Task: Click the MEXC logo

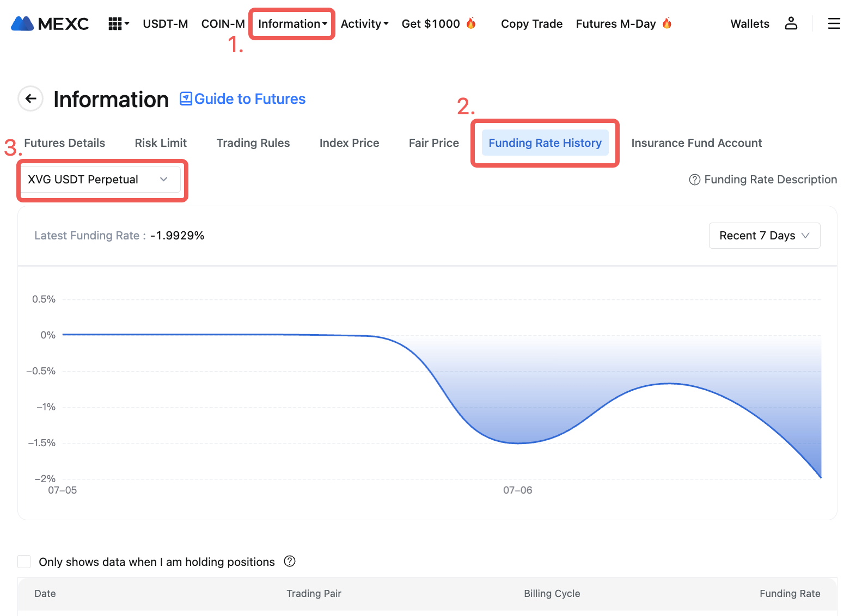Action: pyautogui.click(x=50, y=24)
